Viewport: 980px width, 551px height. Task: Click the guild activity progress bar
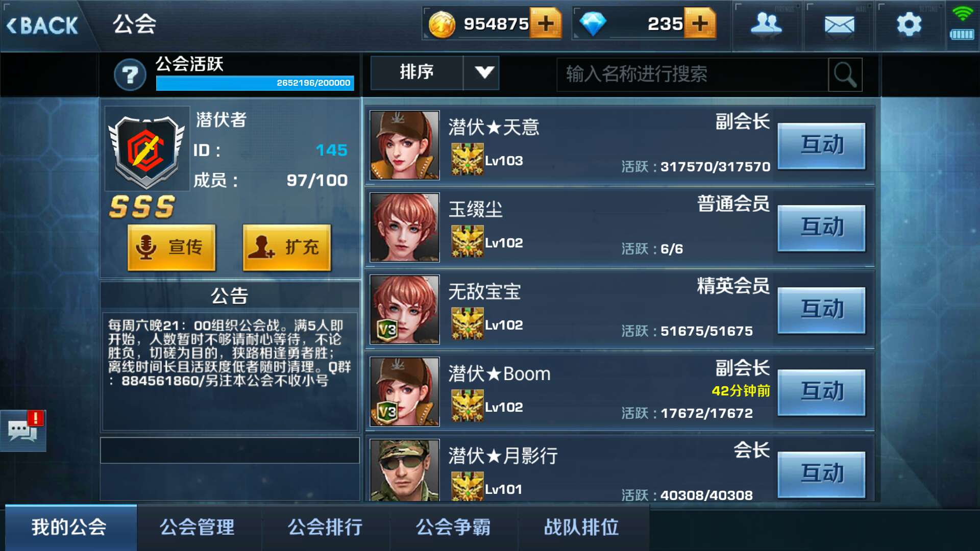point(255,83)
